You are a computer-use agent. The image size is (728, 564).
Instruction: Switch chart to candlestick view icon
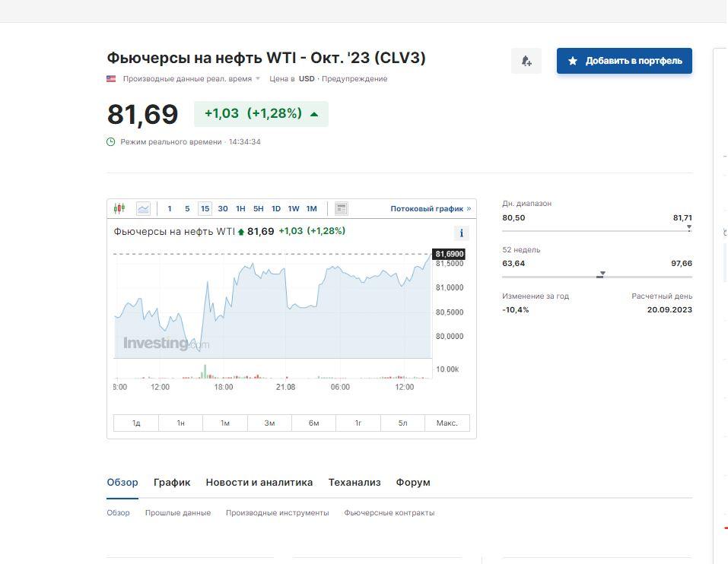click(119, 209)
